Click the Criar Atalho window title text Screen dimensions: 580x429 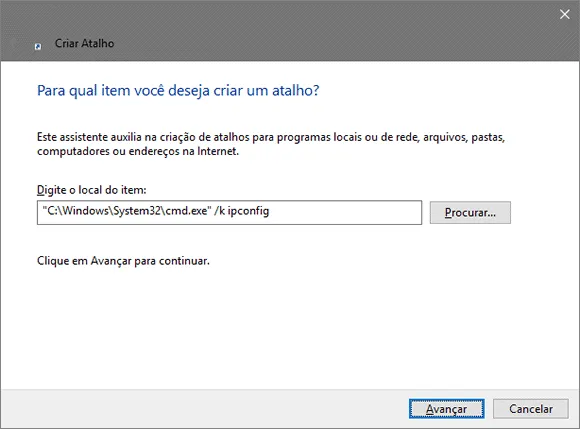point(84,43)
